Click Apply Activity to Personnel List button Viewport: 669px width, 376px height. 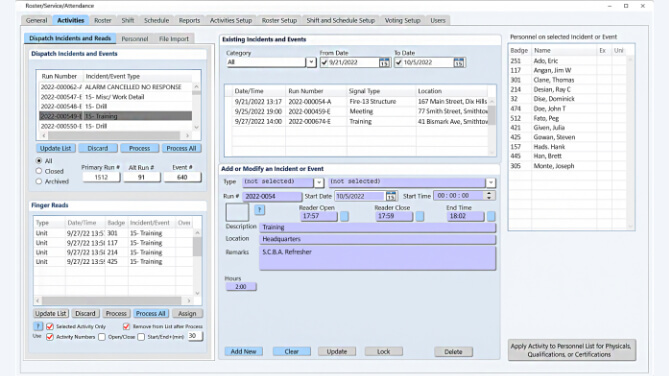coord(572,350)
